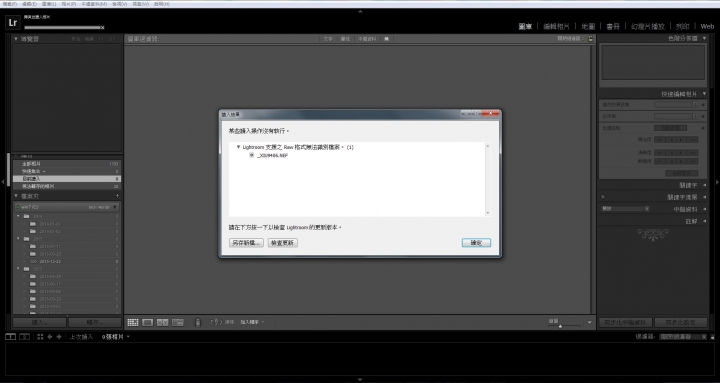The image size is (720, 383).
Task: Set navigator zoom to 1:1
Action: (x=101, y=39)
